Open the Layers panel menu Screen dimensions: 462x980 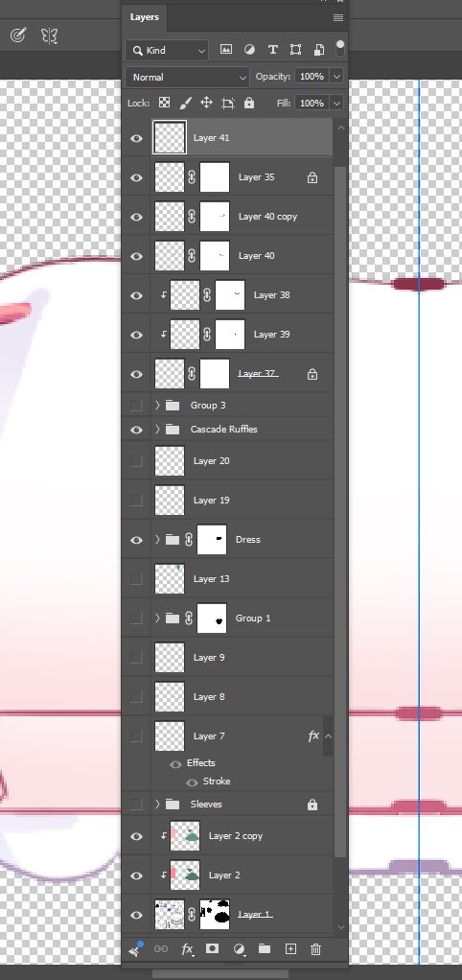(x=337, y=17)
